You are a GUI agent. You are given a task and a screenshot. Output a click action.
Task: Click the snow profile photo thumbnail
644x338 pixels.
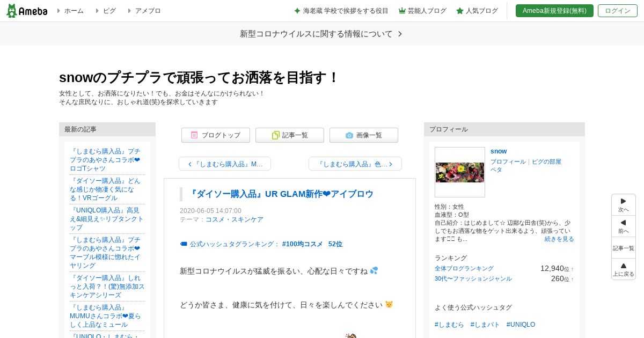click(x=460, y=172)
